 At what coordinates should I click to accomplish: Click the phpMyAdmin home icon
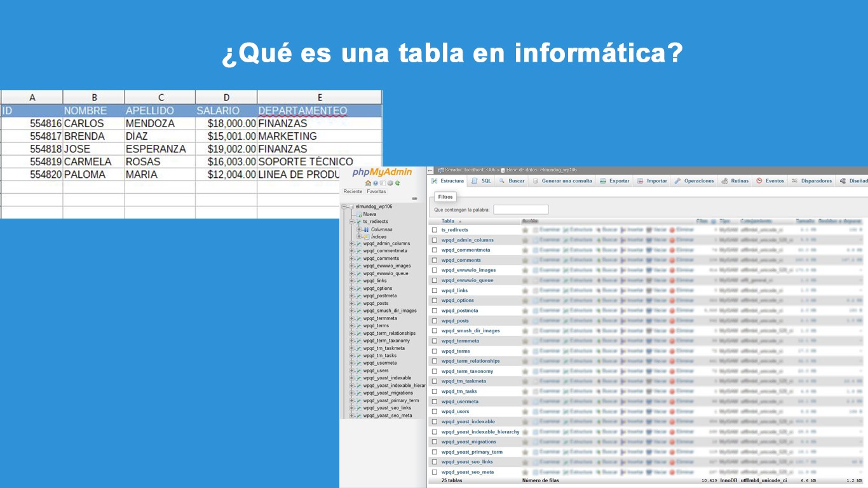coord(368,183)
